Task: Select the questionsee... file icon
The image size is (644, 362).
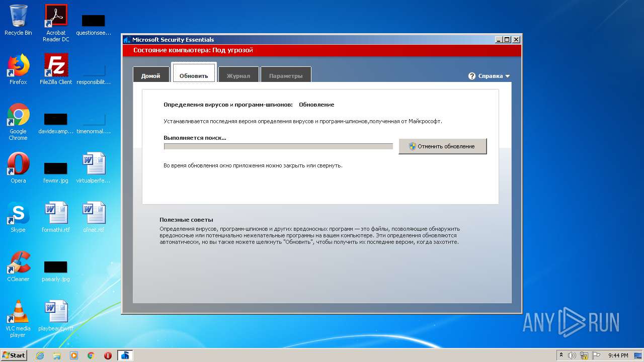Action: click(x=94, y=25)
